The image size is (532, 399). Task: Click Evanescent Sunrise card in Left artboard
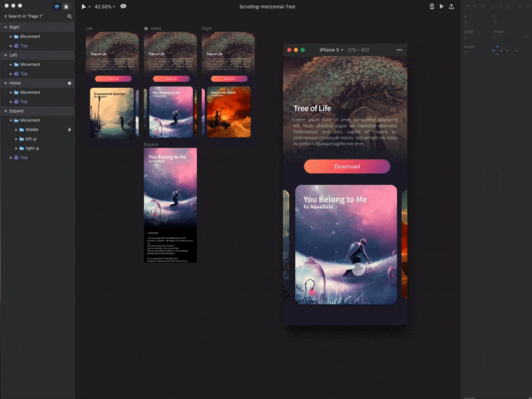[x=112, y=113]
